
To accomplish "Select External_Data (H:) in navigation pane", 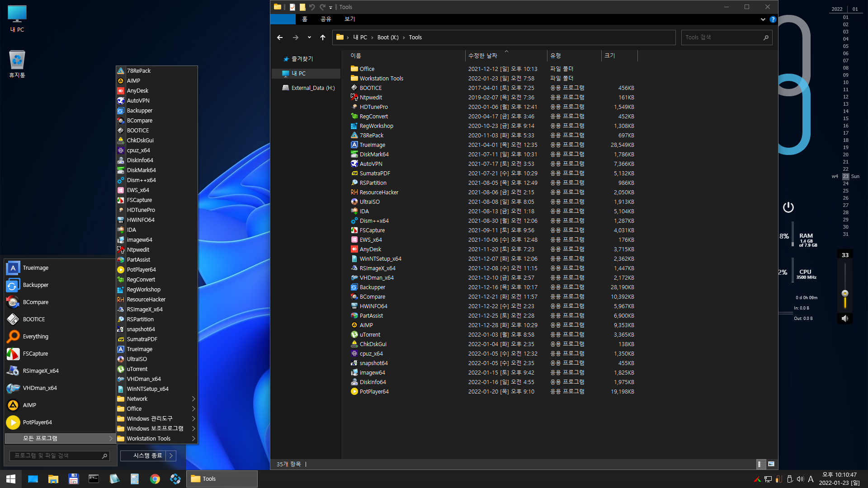I will 308,88.
